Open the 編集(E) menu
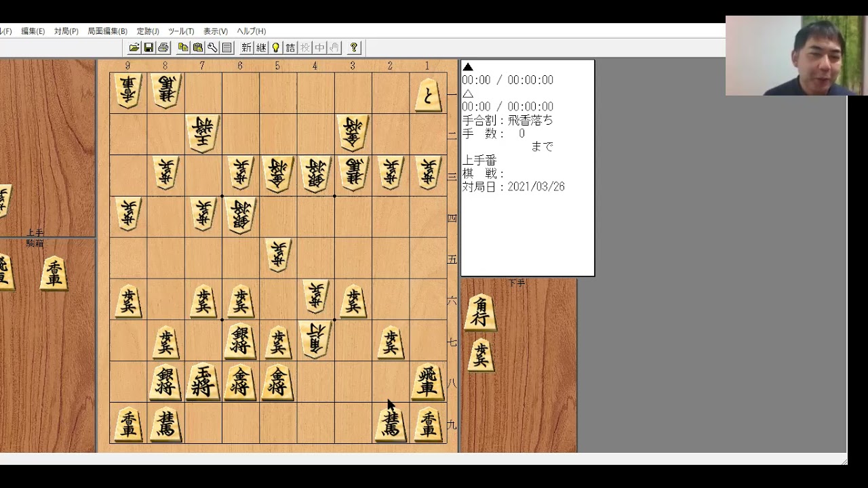 click(x=33, y=31)
